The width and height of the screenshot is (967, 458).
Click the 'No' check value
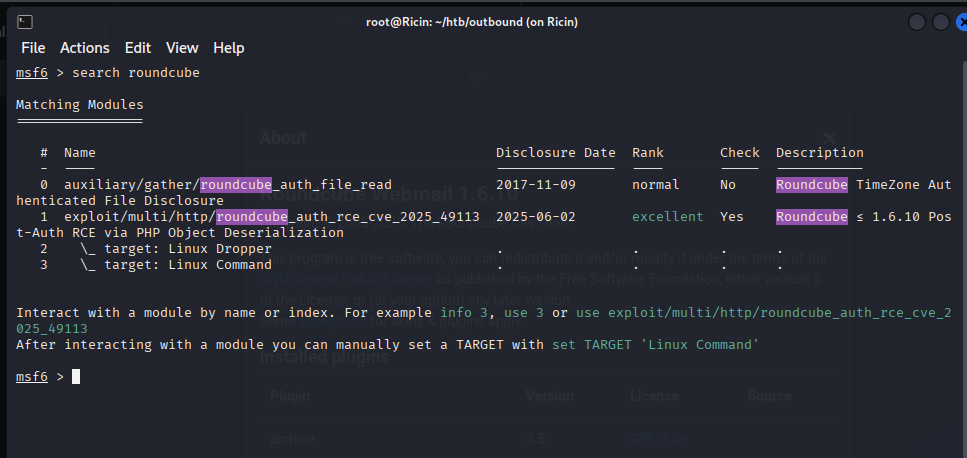[728, 185]
